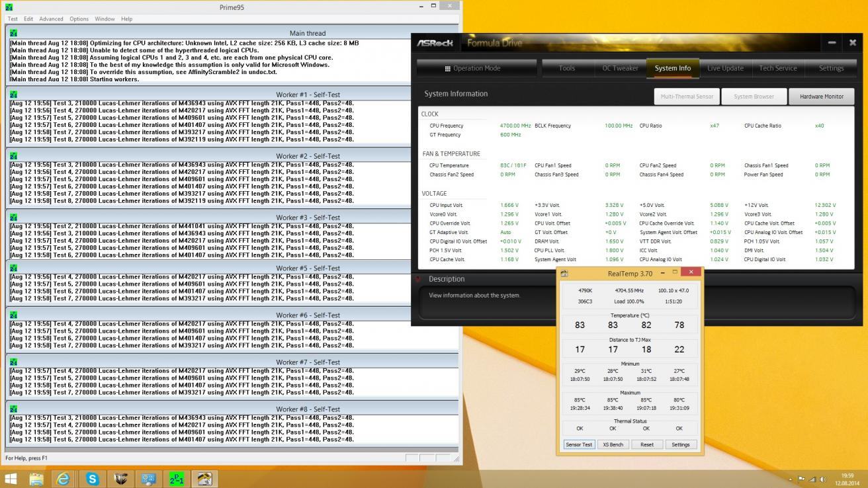The height and width of the screenshot is (488, 868).
Task: Open the Test menu in Prime95
Action: [x=13, y=19]
